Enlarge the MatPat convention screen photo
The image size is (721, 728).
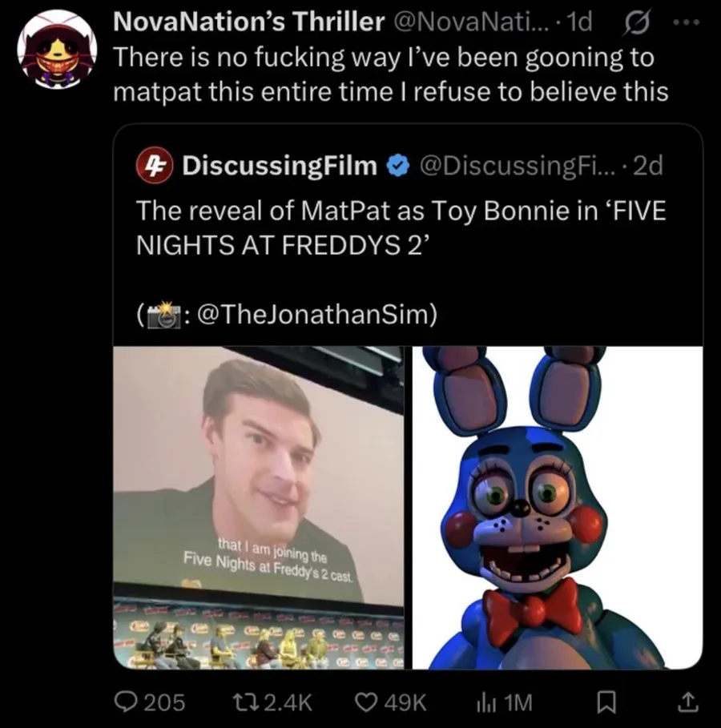[x=260, y=508]
